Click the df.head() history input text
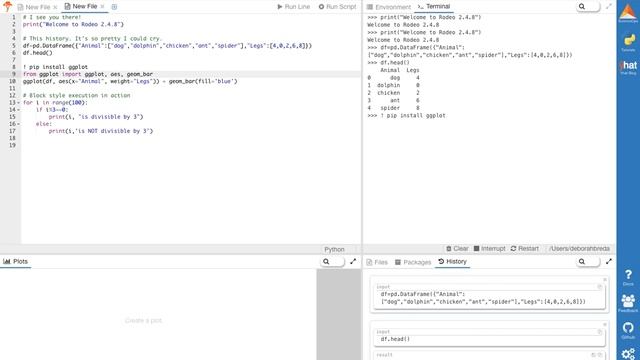Screen dimensions: 640x360 pos(395,339)
